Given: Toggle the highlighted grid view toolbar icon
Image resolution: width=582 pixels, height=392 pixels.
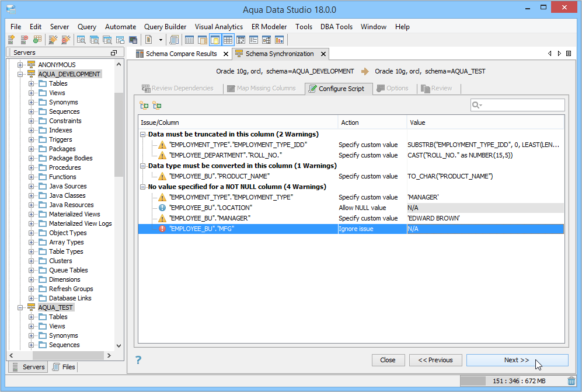Looking at the screenshot, I should coord(228,40).
